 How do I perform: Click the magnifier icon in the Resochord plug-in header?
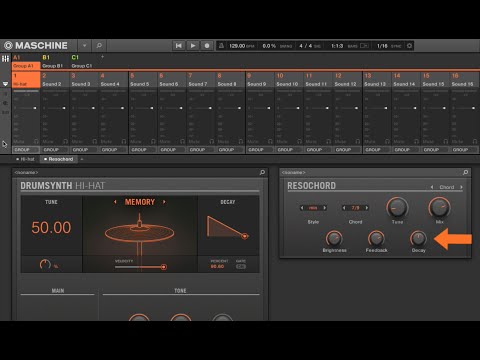[x=465, y=172]
